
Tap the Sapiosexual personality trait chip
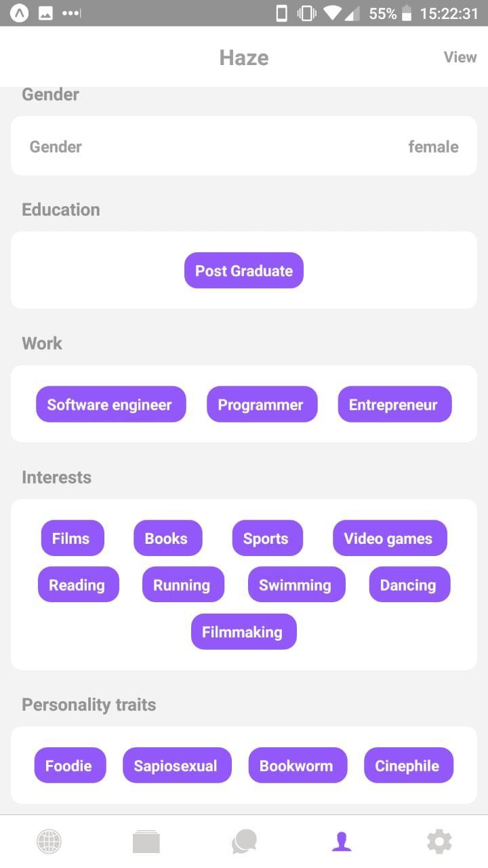coord(176,766)
